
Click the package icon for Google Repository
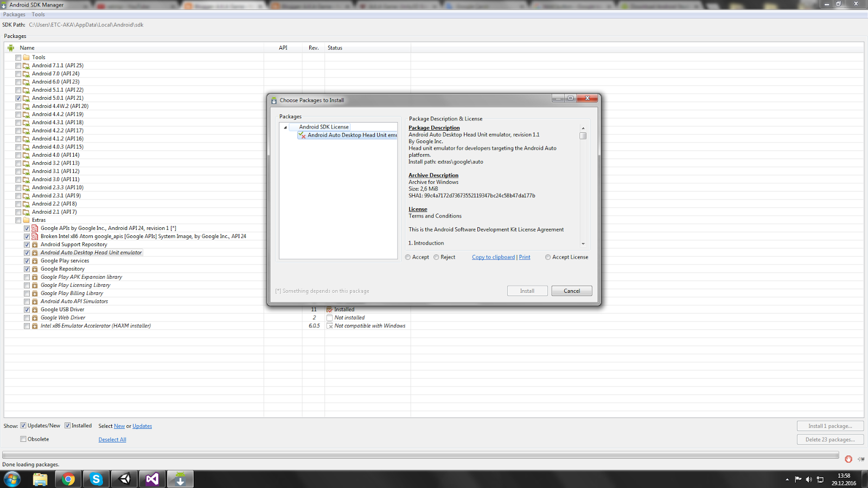tap(35, 269)
